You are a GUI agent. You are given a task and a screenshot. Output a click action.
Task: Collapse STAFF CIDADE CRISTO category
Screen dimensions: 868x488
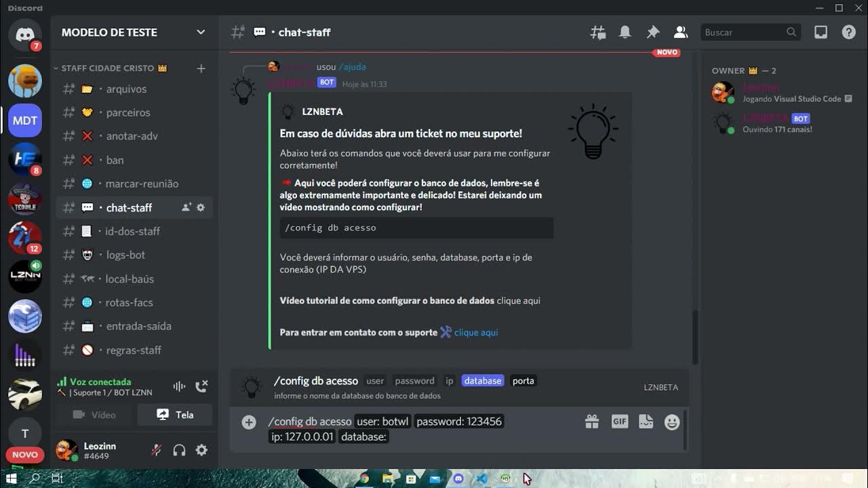pos(108,68)
